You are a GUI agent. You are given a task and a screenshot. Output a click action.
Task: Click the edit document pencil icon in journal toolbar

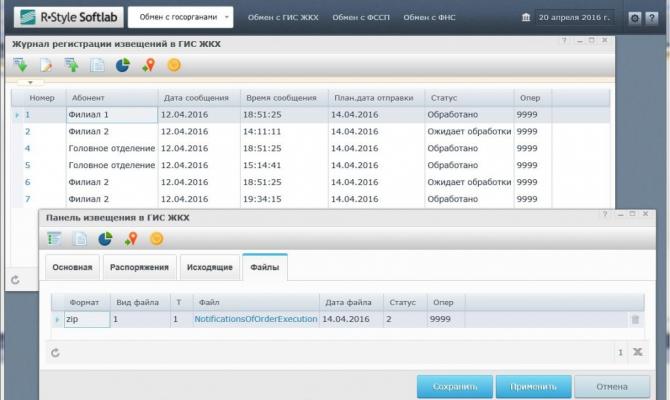[46, 65]
